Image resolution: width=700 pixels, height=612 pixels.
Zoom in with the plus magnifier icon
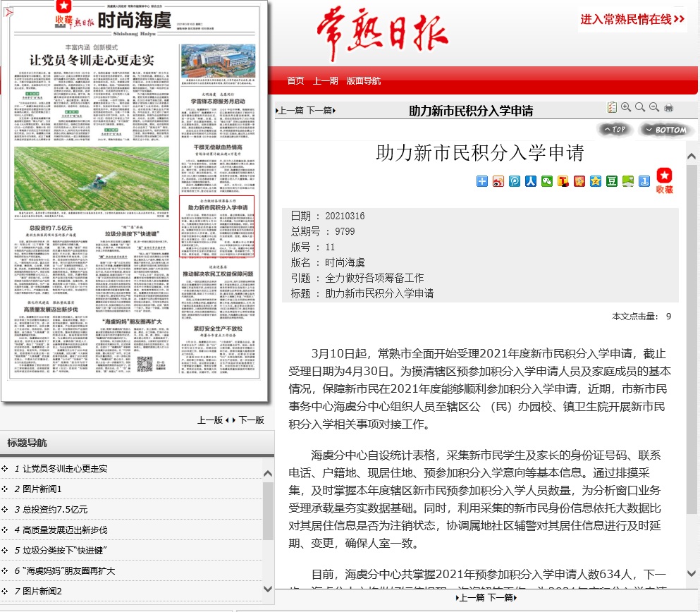[x=626, y=107]
